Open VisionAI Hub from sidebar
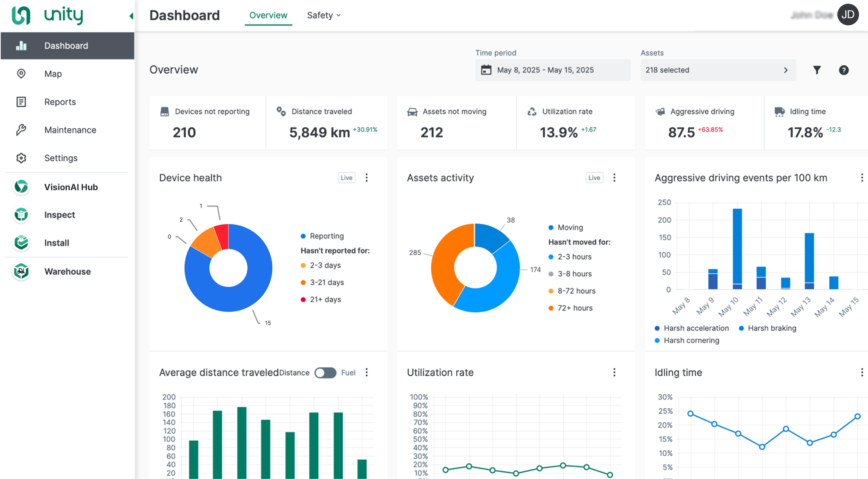The width and height of the screenshot is (868, 479). (x=71, y=187)
